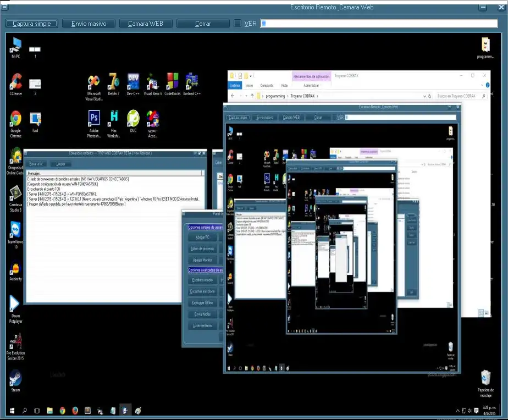Expand the Explorer ribbon chevron
Viewport: 508px width, 420px height.
click(x=482, y=85)
